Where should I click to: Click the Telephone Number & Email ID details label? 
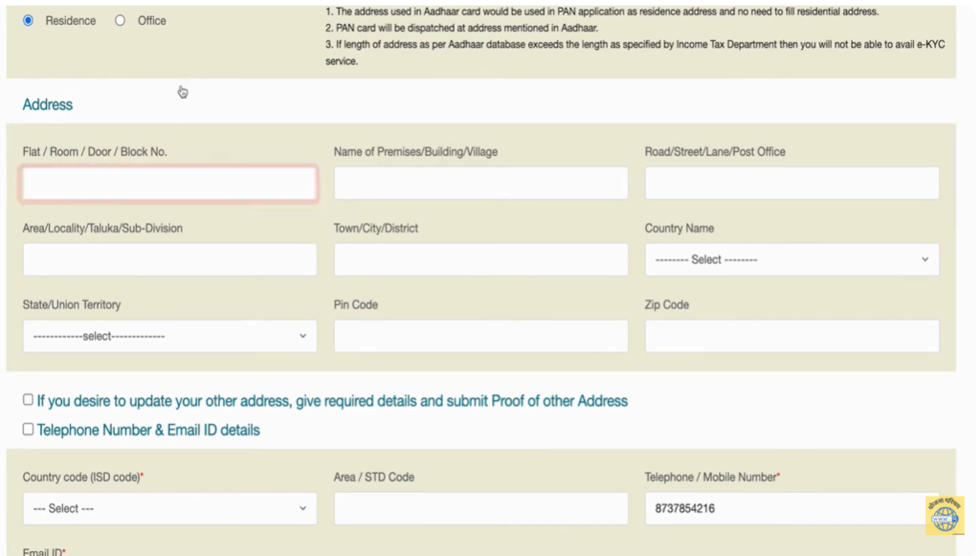pyautogui.click(x=148, y=431)
